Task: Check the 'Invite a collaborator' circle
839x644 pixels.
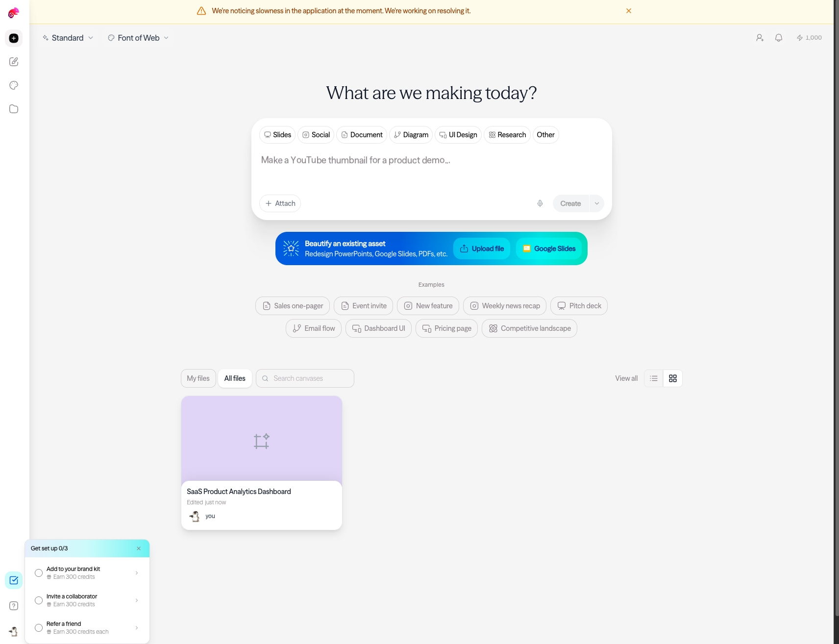Action: (x=39, y=600)
